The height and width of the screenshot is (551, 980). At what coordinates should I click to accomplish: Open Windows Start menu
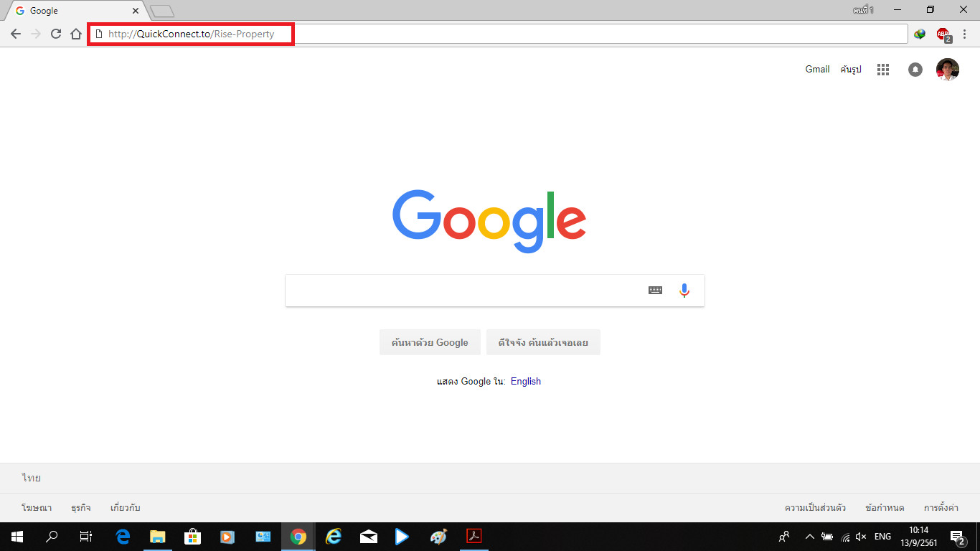[17, 537]
